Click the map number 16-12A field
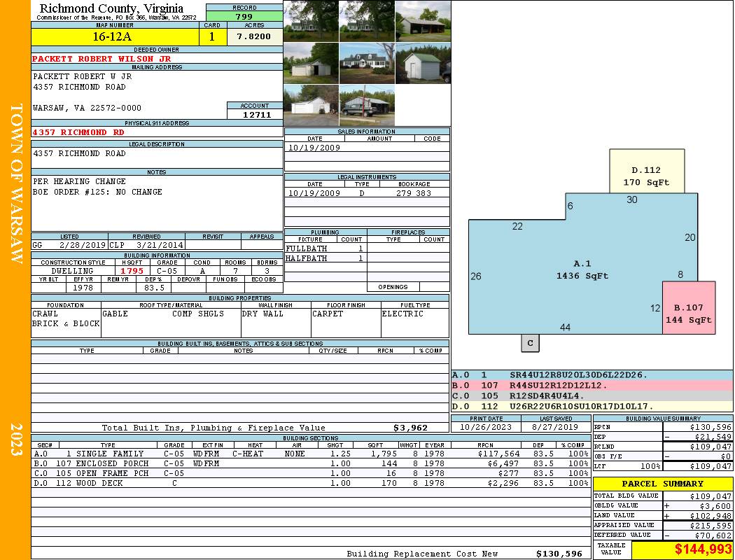 point(115,36)
